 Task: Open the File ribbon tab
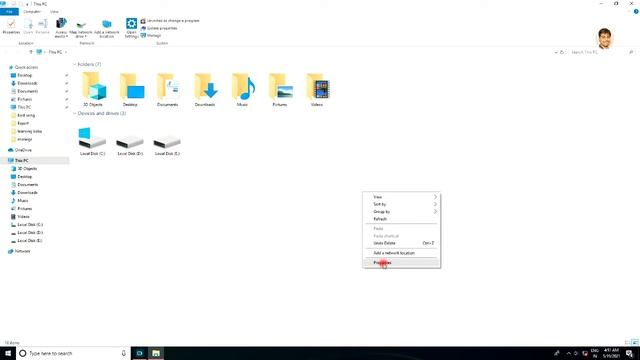(9, 12)
